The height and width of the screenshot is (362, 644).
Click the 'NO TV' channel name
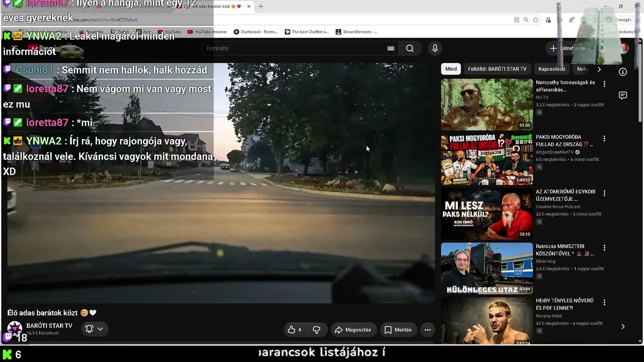(542, 98)
